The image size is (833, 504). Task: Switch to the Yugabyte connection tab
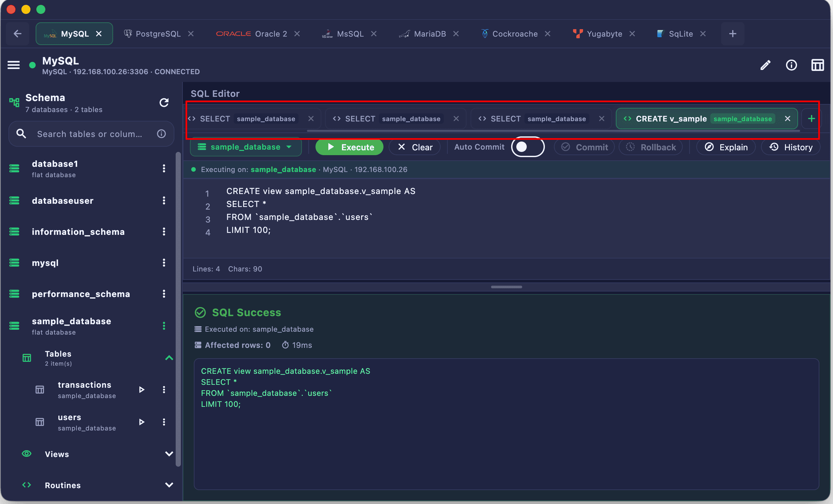tap(604, 34)
